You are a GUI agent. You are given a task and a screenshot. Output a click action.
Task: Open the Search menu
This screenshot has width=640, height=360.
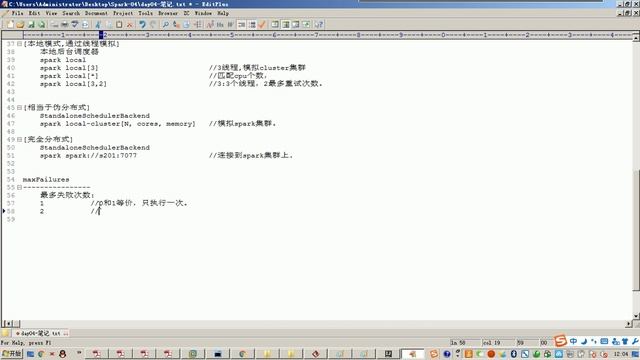point(71,13)
